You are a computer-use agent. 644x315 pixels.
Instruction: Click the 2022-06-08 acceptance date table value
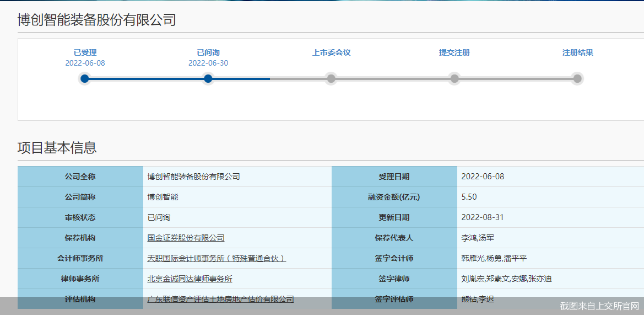coord(483,177)
